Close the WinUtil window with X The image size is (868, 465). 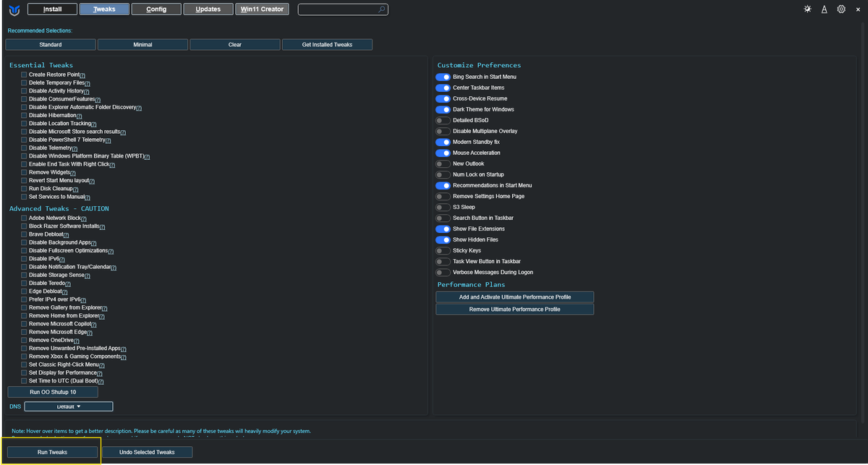pos(858,9)
